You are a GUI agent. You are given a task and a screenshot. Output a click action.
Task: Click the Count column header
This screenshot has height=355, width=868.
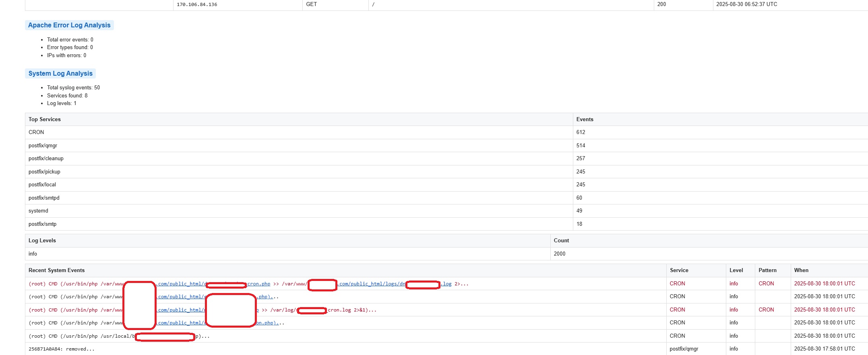pos(561,240)
